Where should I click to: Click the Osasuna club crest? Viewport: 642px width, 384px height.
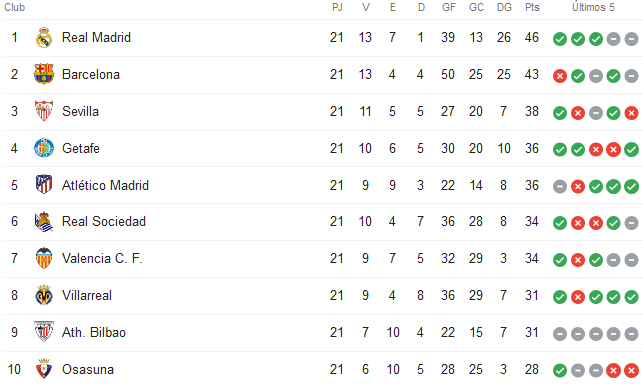click(44, 369)
